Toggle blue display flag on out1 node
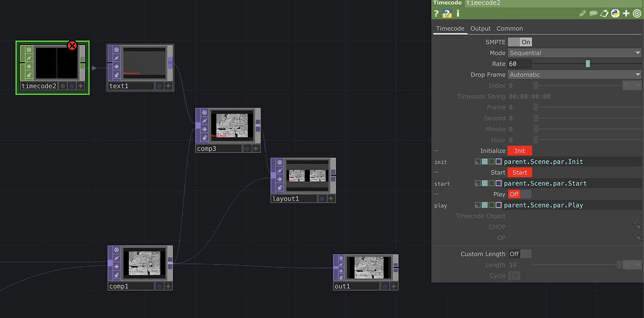This screenshot has height=318, width=644. click(x=385, y=286)
